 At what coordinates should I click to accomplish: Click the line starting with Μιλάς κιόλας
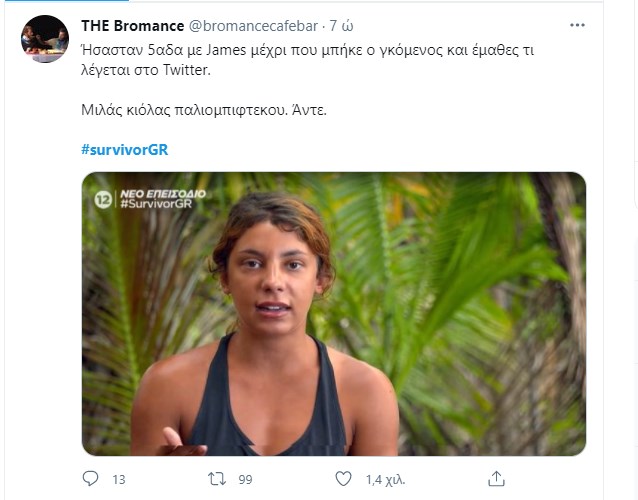click(202, 108)
